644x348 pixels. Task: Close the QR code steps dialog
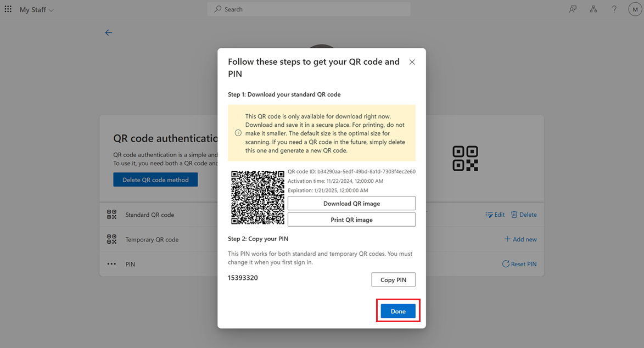412,62
